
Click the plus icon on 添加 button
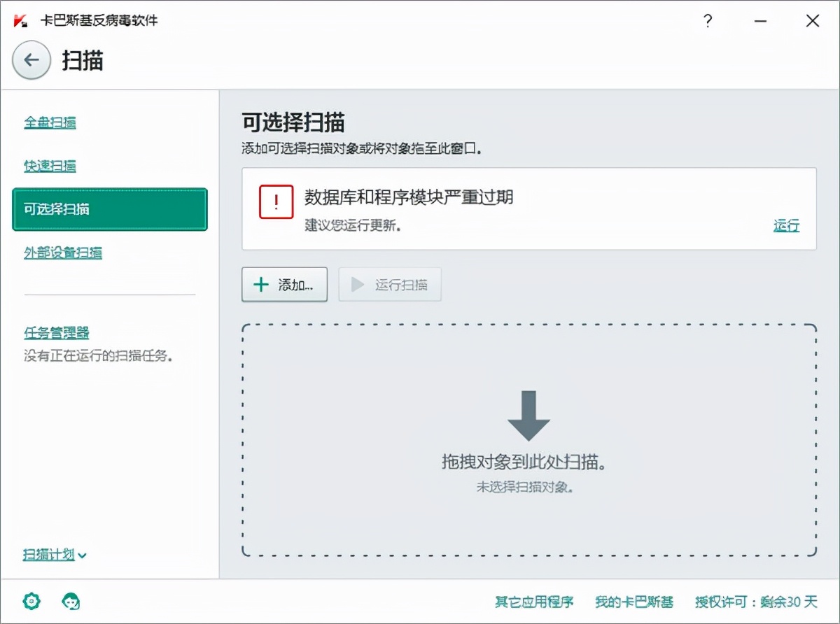click(260, 284)
